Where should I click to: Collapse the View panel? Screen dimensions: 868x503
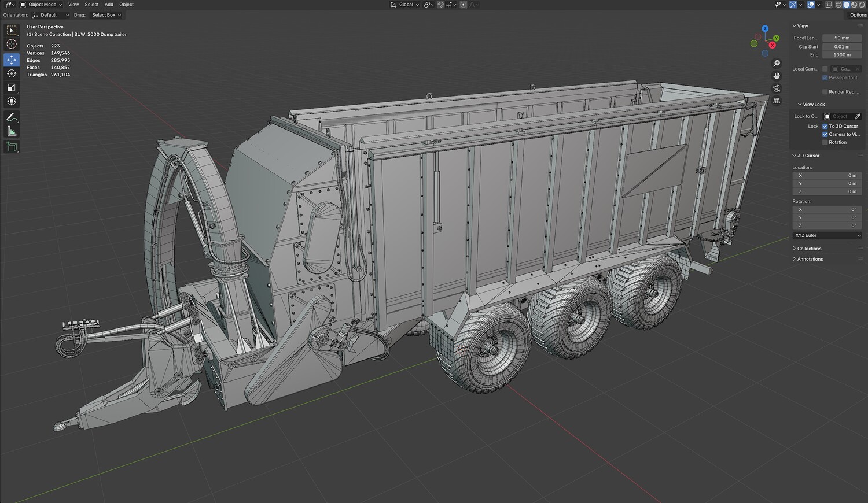coord(801,26)
